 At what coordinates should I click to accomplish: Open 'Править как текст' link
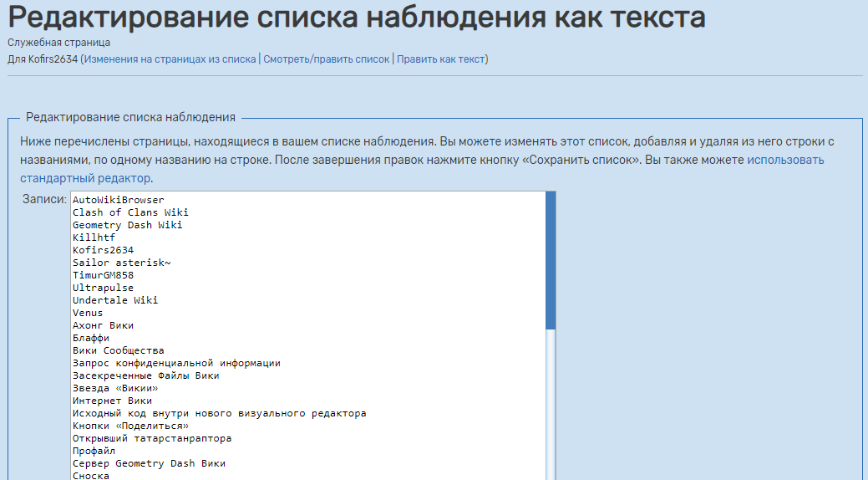click(440, 59)
